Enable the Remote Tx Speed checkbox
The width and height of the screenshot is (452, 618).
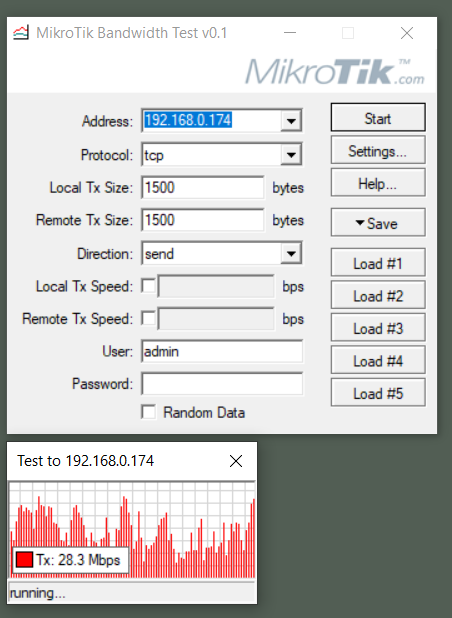click(x=149, y=318)
